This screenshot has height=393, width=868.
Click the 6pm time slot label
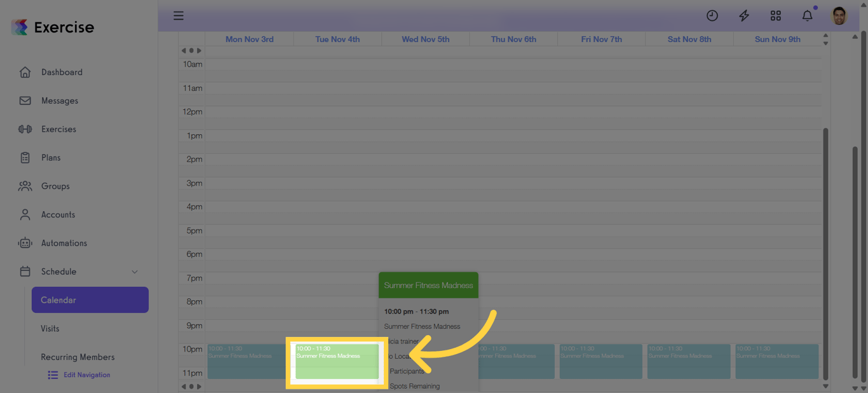pos(194,254)
